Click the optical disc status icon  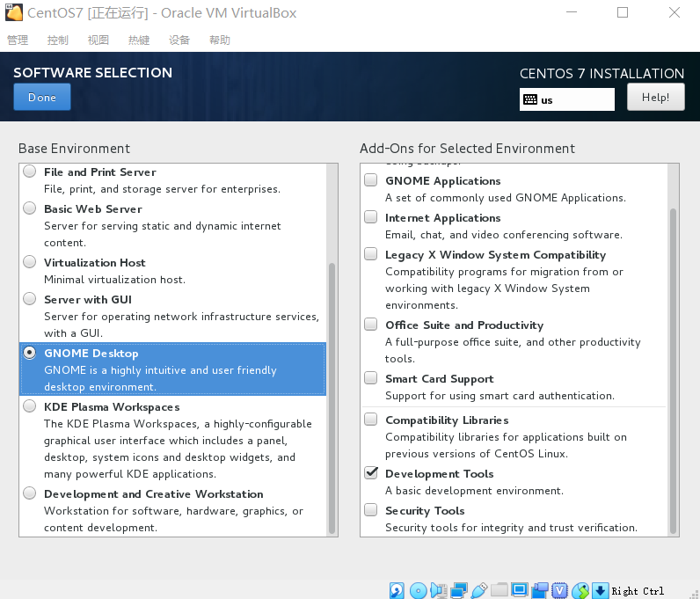[419, 590]
